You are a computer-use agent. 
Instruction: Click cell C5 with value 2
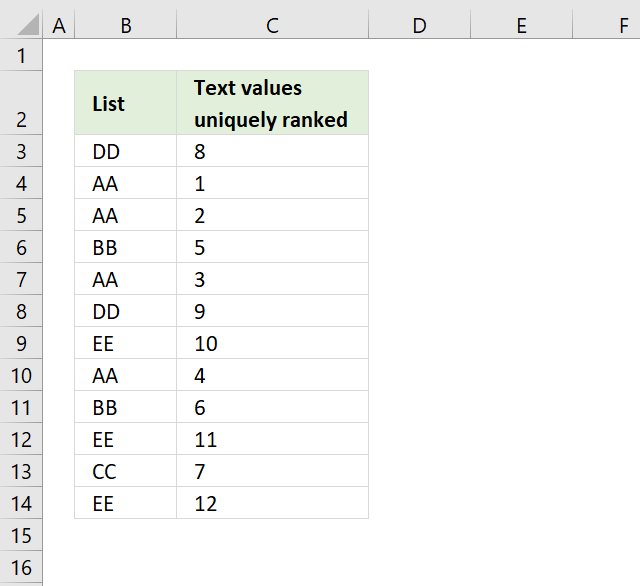[273, 215]
